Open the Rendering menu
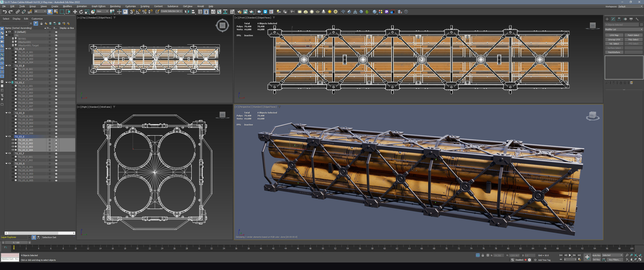Image resolution: width=644 pixels, height=270 pixels. pos(115,6)
